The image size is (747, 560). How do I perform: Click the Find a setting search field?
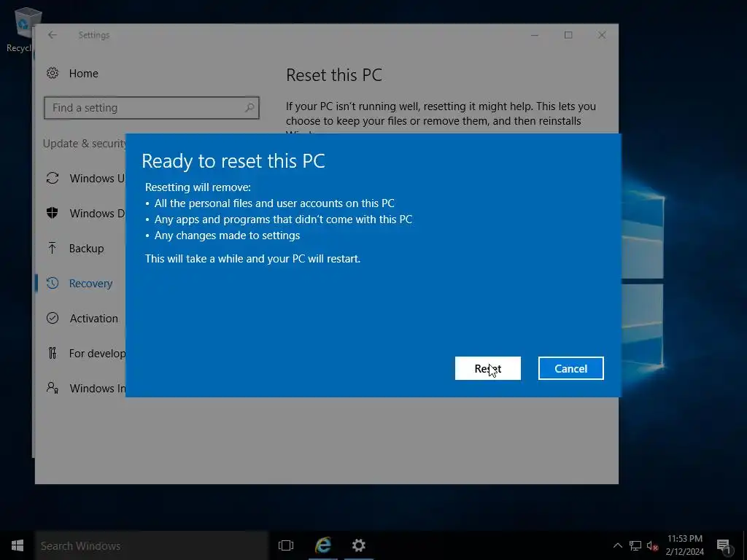pyautogui.click(x=152, y=108)
